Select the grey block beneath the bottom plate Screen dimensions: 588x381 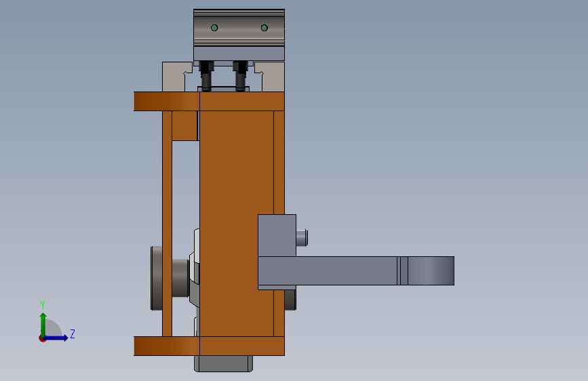tap(224, 363)
